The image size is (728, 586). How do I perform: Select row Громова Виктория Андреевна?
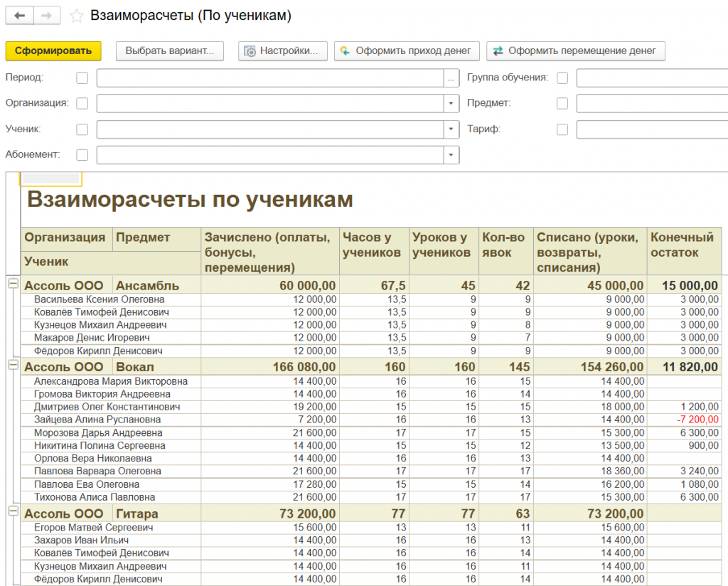click(371, 394)
